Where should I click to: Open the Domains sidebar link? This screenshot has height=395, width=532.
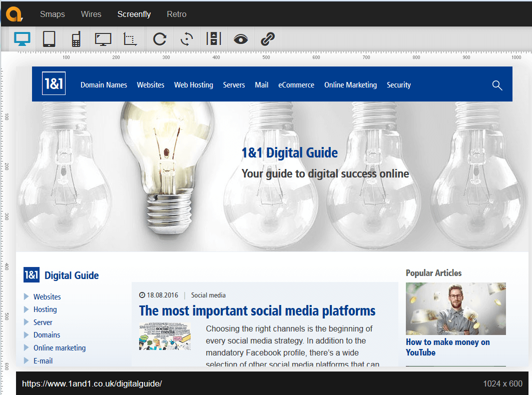click(x=47, y=335)
